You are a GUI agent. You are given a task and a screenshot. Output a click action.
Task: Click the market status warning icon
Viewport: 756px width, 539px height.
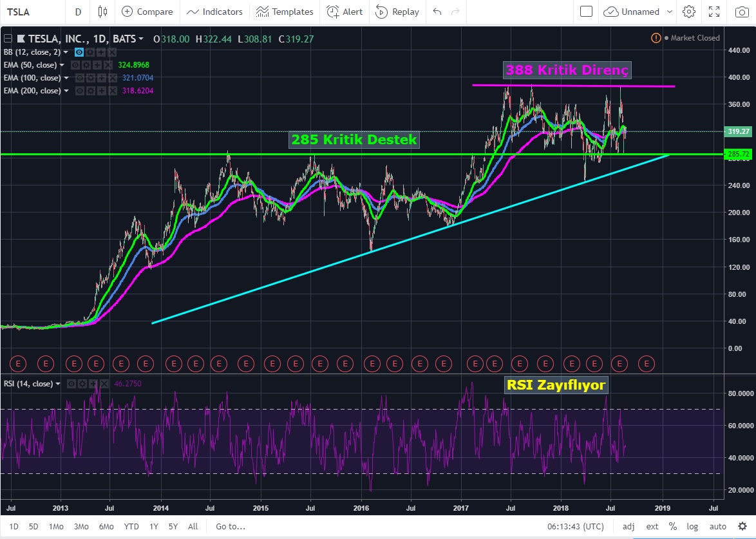click(656, 37)
